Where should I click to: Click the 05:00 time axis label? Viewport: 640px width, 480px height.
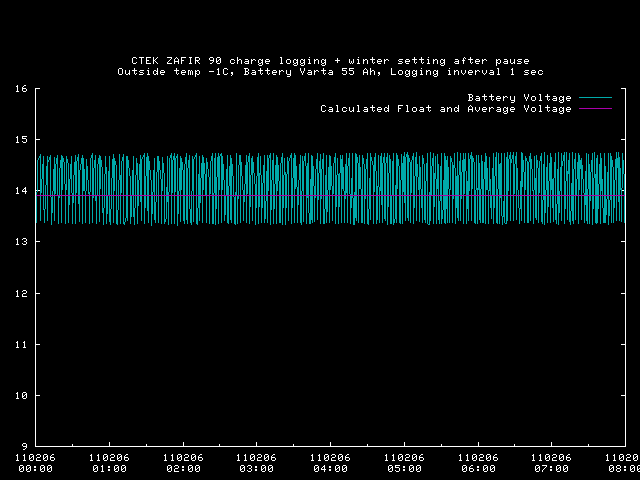tap(404, 468)
